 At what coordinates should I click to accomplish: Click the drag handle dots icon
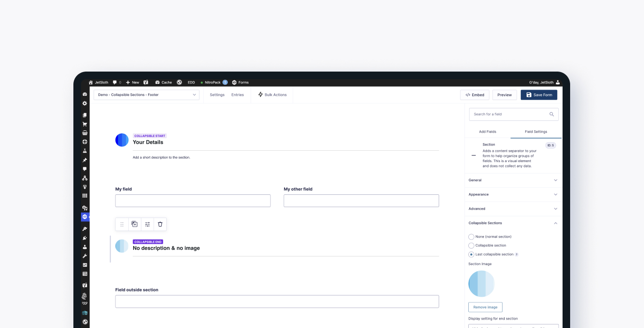click(x=122, y=224)
